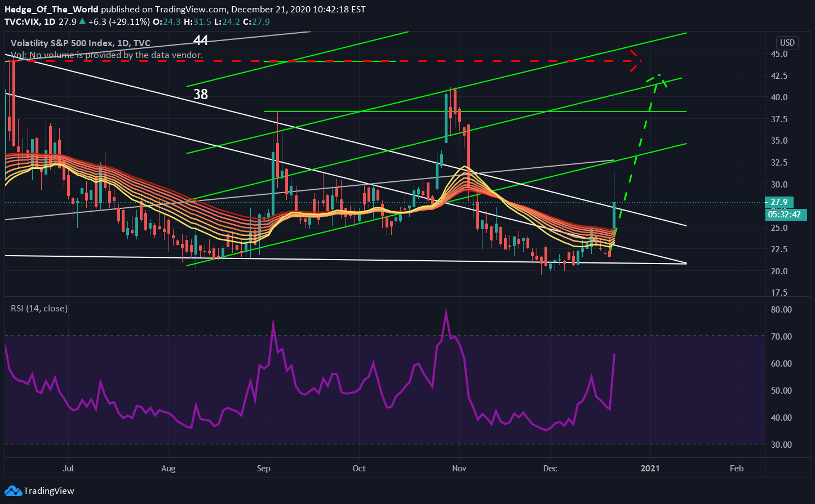Click 2021 on the time axis
The width and height of the screenshot is (815, 504).
[650, 469]
